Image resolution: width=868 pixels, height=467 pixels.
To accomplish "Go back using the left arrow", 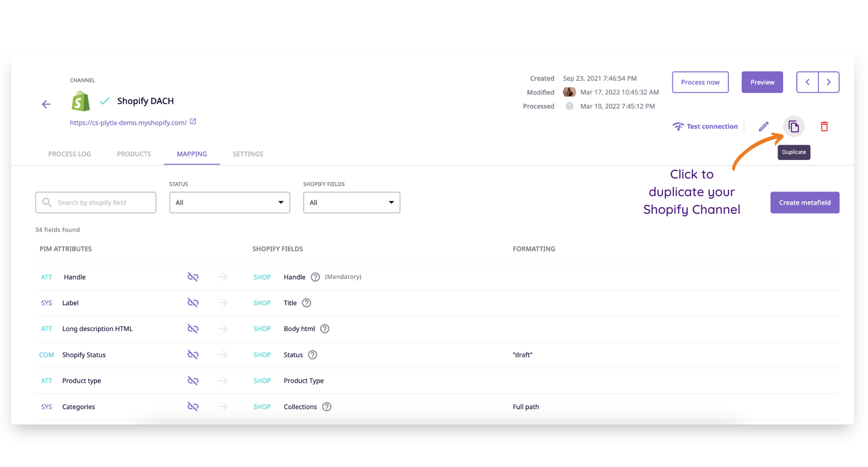I will [x=46, y=104].
